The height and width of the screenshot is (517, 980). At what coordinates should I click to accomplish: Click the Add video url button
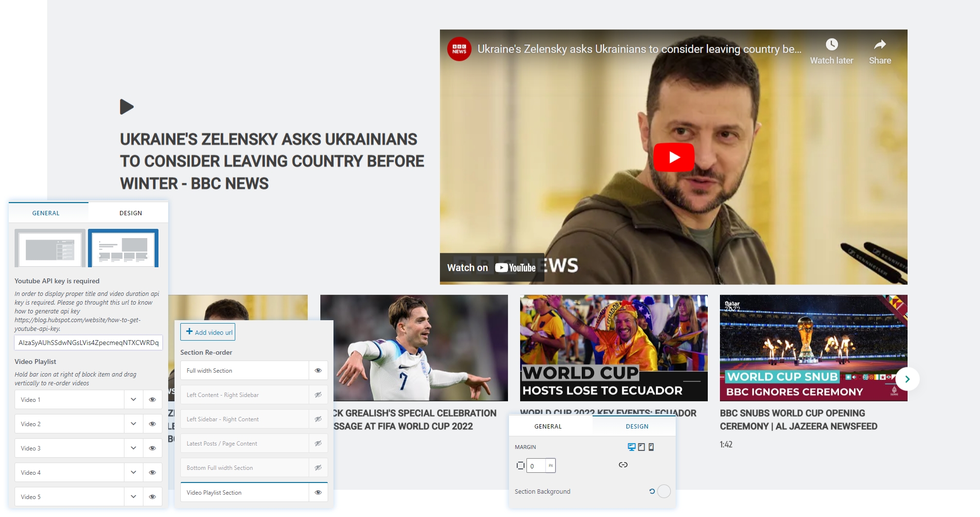click(x=208, y=332)
